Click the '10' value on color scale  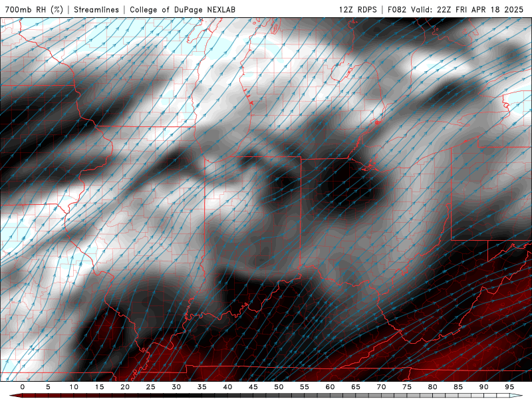[74, 387]
